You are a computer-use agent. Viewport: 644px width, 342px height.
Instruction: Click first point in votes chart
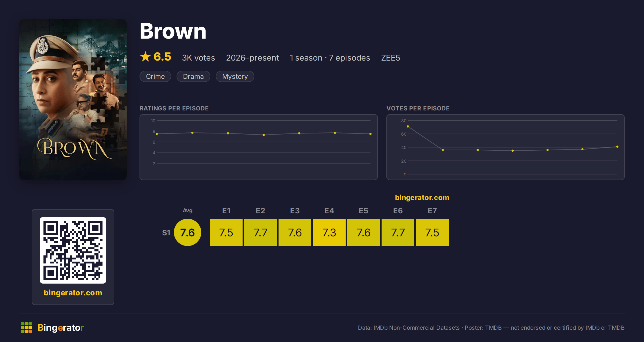pos(408,127)
